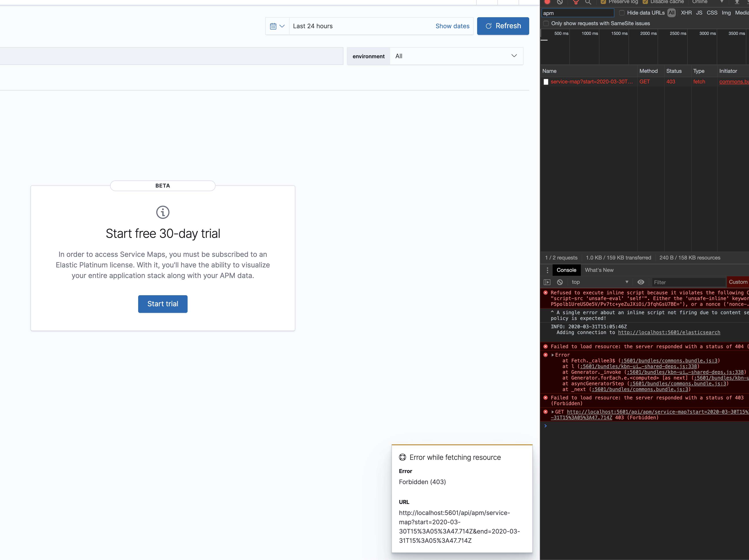The height and width of the screenshot is (560, 749).
Task: Open the environment All dropdown
Action: coord(456,56)
